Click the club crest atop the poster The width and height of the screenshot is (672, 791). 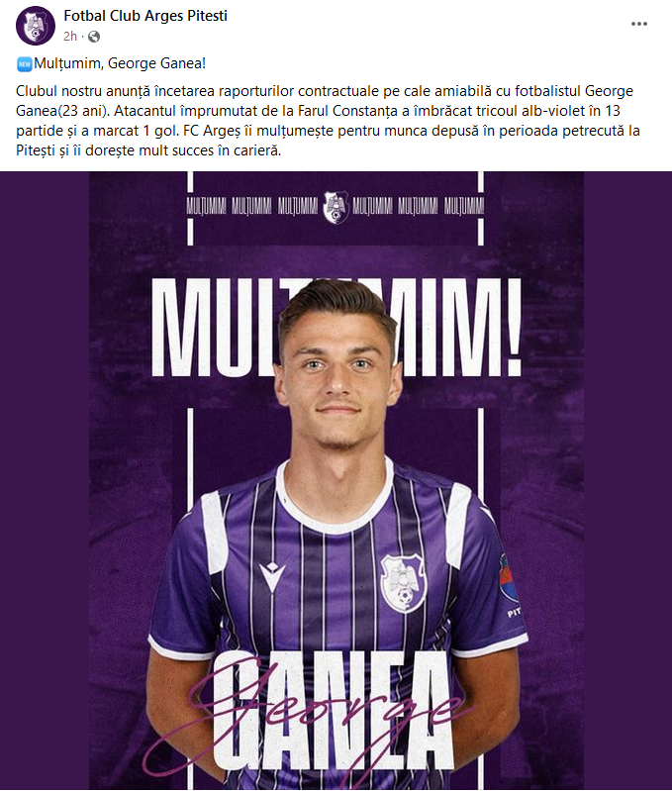point(336,207)
